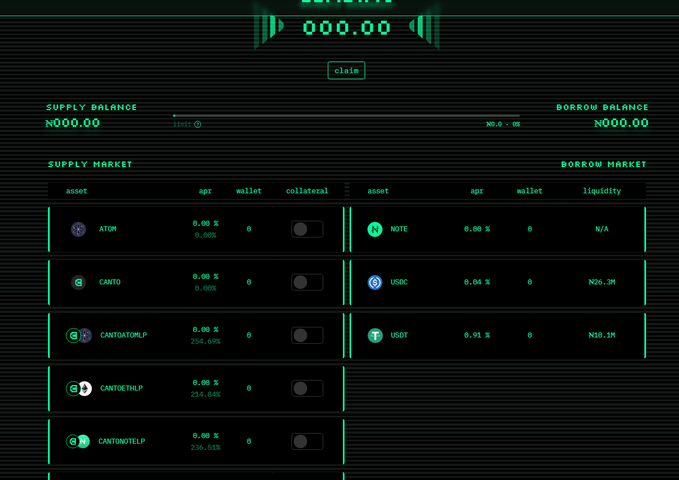This screenshot has width=679, height=480.
Task: Click the limit help question icon
Action: (x=197, y=124)
